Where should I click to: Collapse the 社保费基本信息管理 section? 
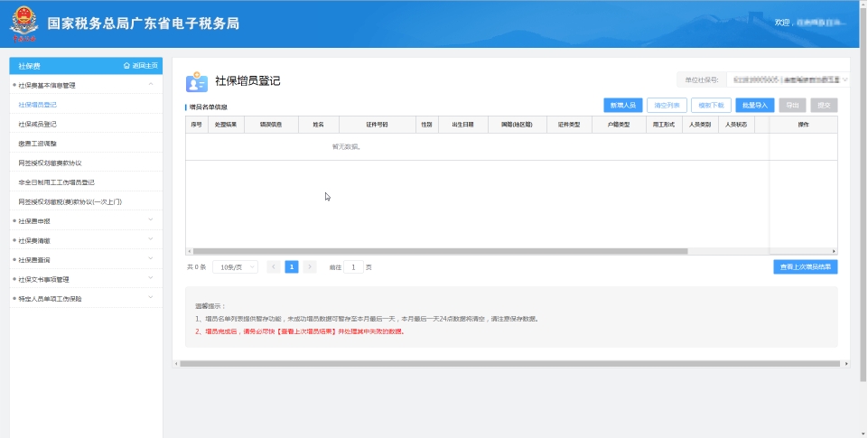click(x=151, y=85)
